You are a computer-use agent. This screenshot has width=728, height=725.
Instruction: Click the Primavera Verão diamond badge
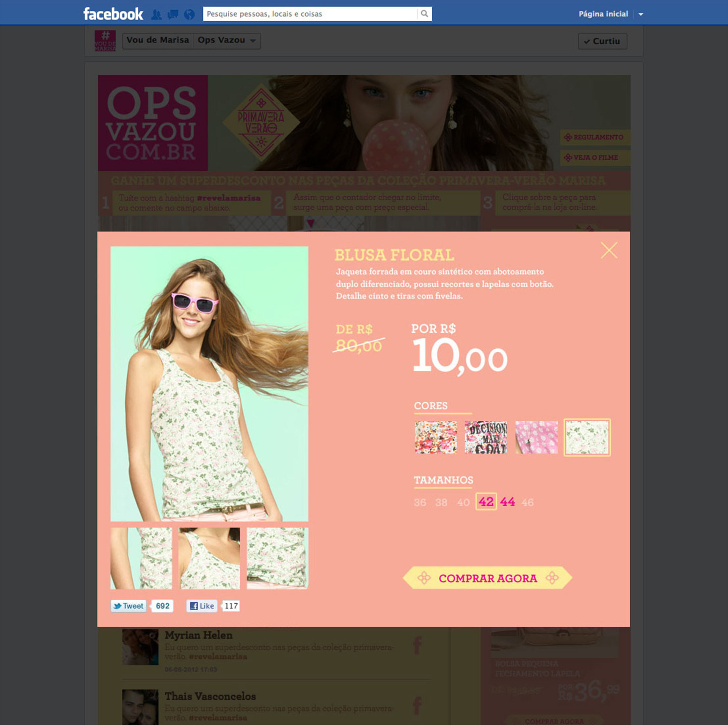[x=261, y=122]
